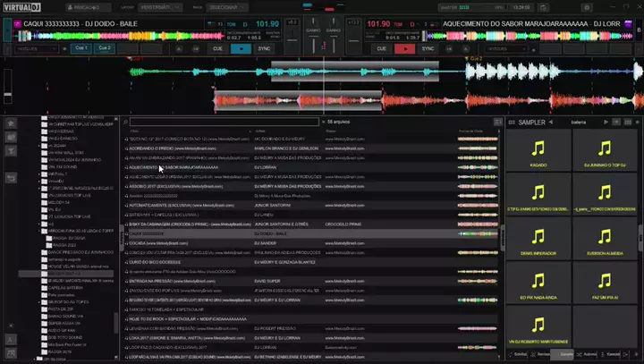Open the Automix tab at bottom right

coord(587,354)
